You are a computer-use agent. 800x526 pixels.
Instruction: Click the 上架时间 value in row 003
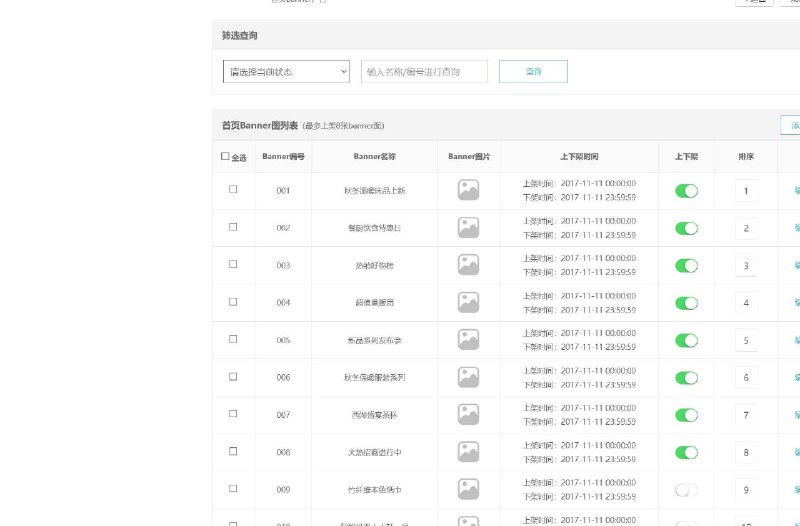598,258
